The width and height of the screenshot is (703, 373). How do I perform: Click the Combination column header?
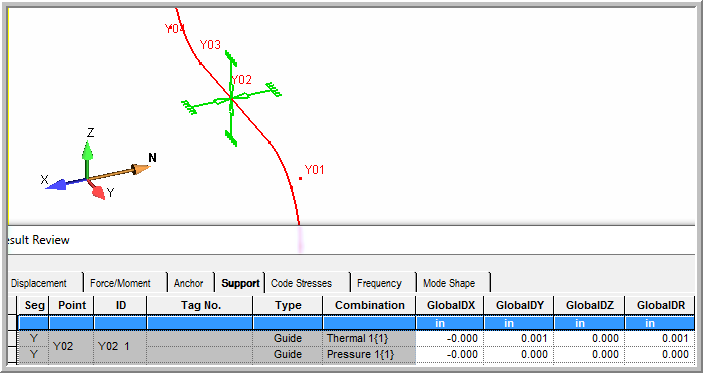(x=369, y=305)
